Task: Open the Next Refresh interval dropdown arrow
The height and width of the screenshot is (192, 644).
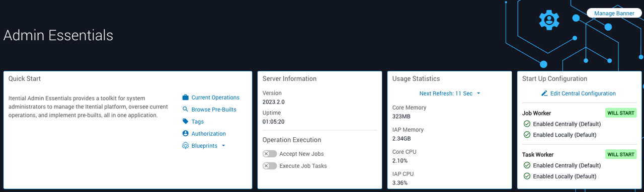Action: pyautogui.click(x=478, y=93)
